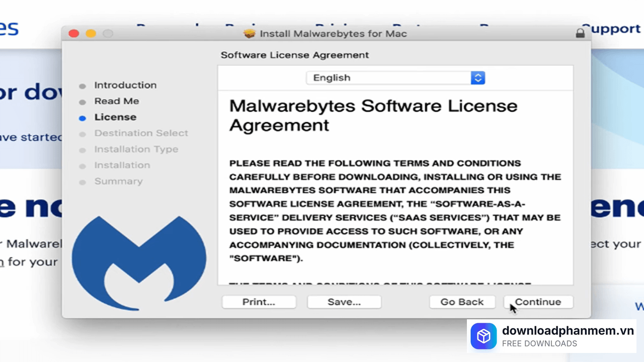Click the yellow minimize window button
This screenshot has height=362, width=644.
pyautogui.click(x=91, y=33)
